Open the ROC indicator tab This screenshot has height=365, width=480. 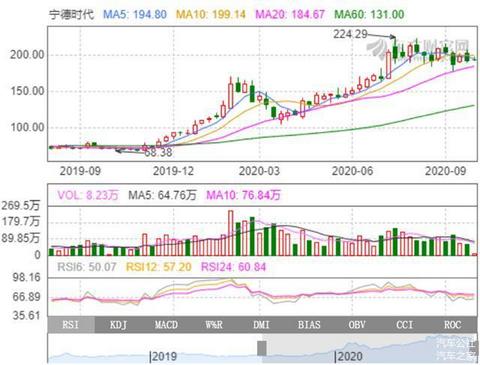coord(452,324)
